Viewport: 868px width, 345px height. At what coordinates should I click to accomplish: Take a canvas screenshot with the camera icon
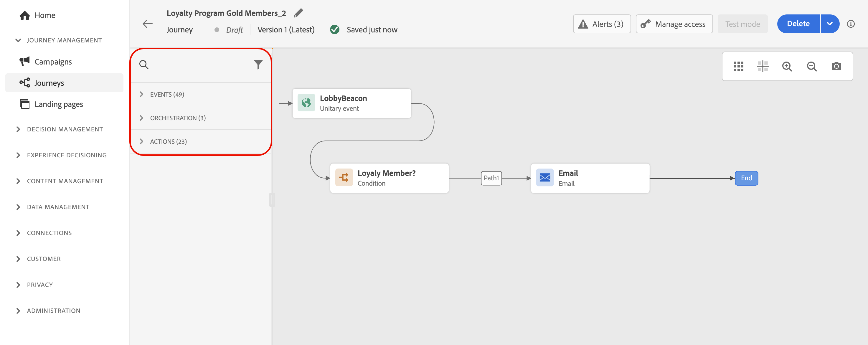(836, 66)
